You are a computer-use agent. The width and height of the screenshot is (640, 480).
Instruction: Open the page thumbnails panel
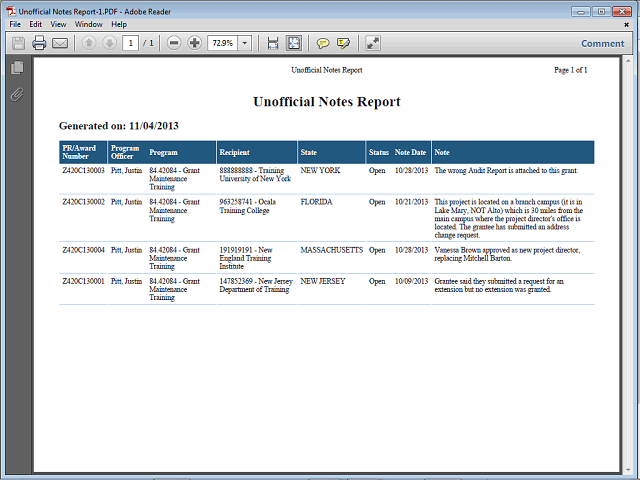17,68
